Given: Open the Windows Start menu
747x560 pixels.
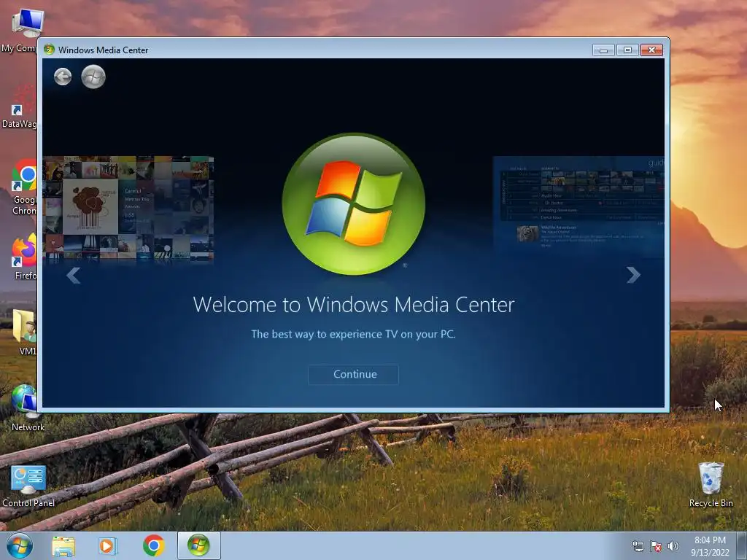Looking at the screenshot, I should (x=20, y=545).
